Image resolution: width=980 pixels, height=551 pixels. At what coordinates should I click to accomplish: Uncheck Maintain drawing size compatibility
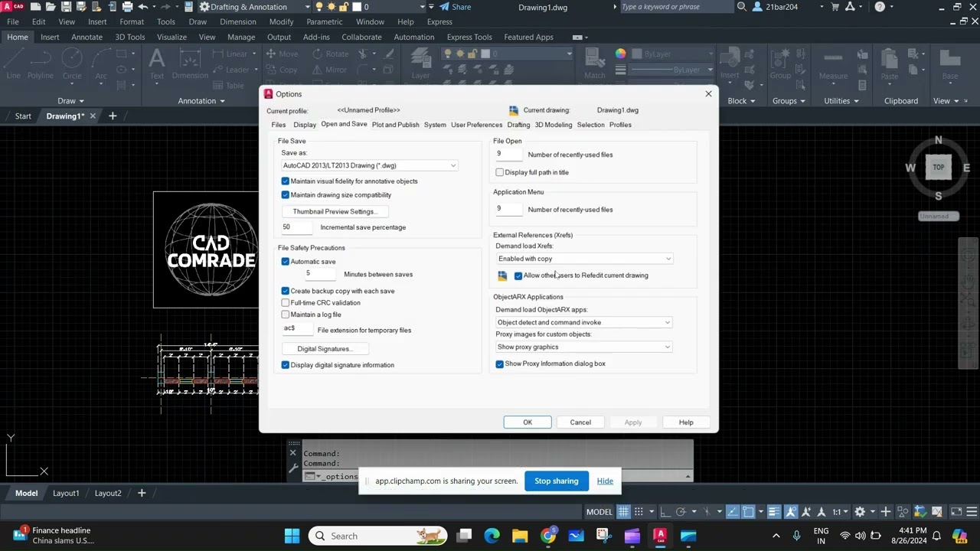pos(286,195)
